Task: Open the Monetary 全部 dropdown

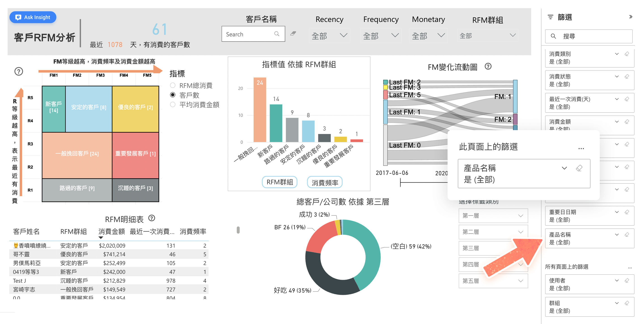Action: click(428, 36)
